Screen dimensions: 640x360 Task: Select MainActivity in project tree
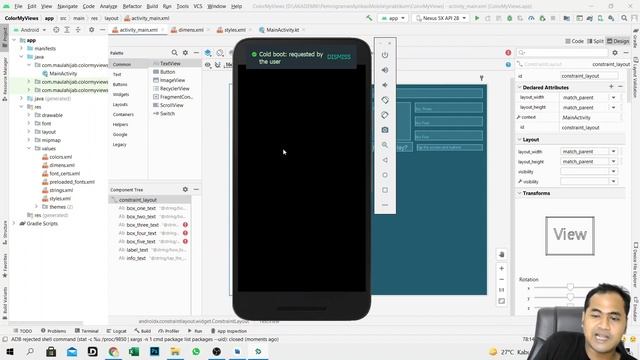click(63, 73)
